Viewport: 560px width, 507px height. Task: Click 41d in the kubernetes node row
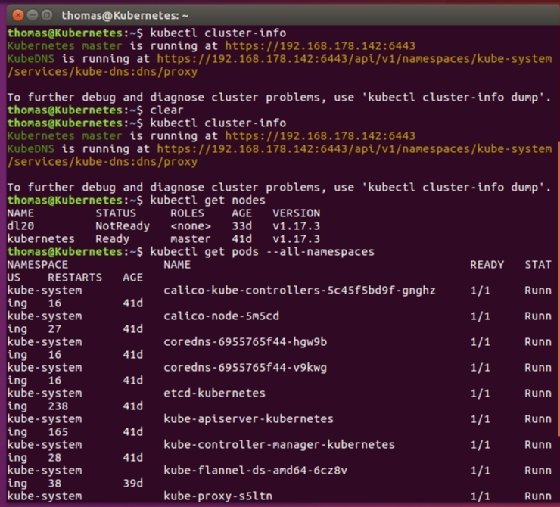(x=242, y=239)
